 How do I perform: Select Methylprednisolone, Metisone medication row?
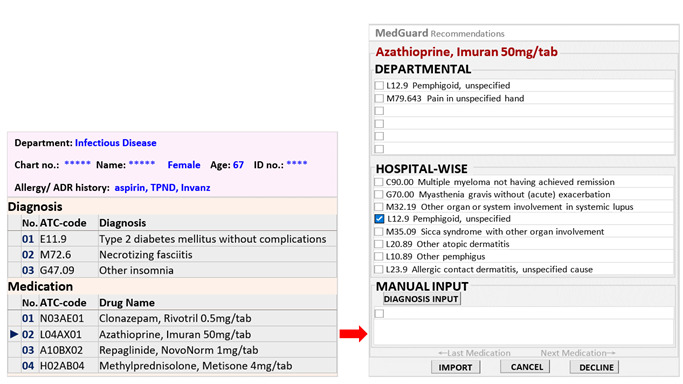click(x=172, y=366)
